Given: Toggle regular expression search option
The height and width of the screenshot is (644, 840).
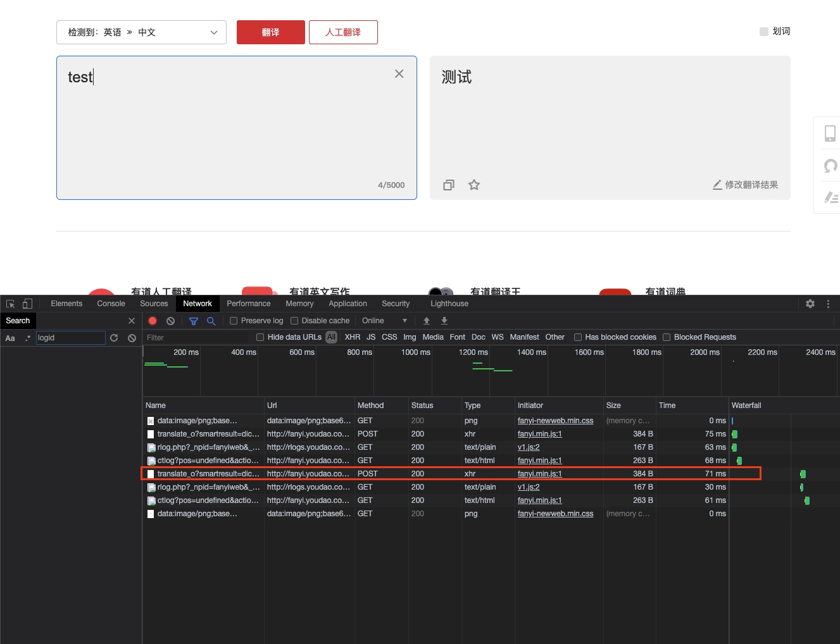Looking at the screenshot, I should pos(27,338).
